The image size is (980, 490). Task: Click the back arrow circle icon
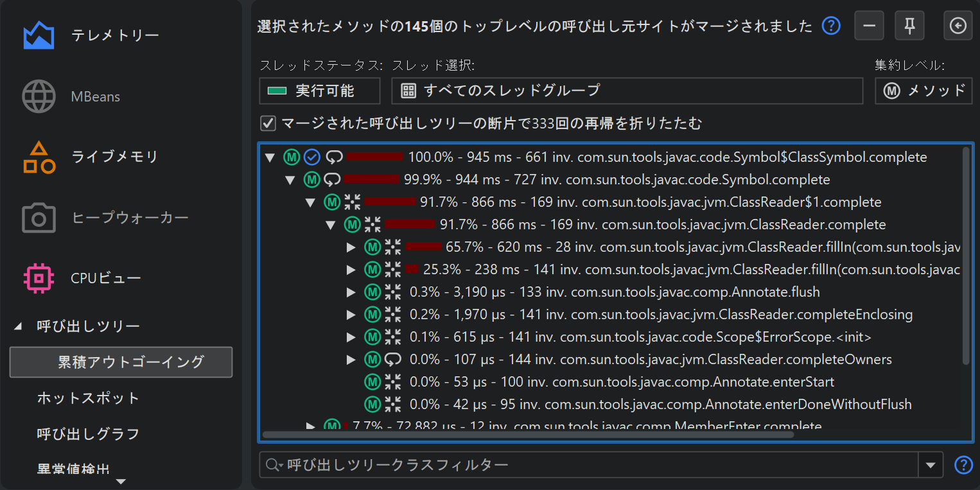coord(958,26)
